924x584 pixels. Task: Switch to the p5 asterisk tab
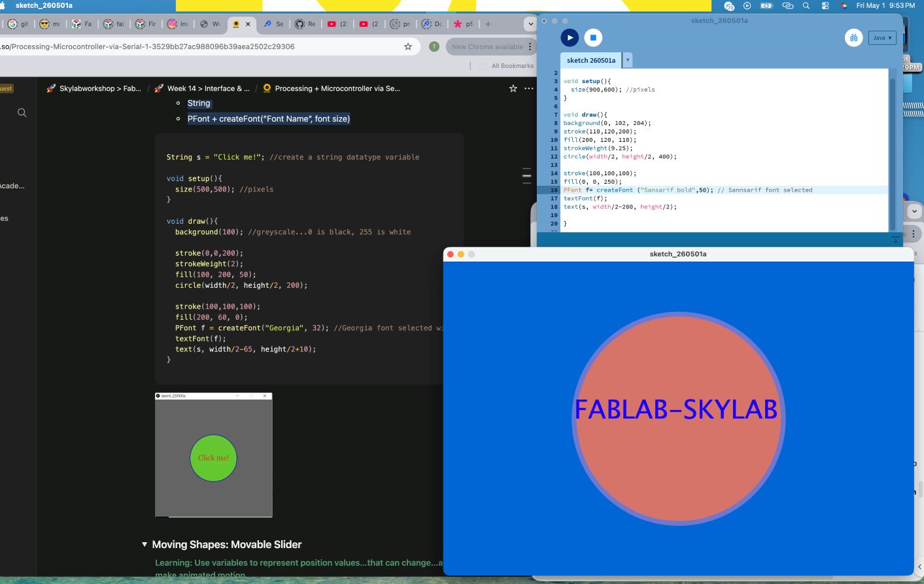pos(464,24)
